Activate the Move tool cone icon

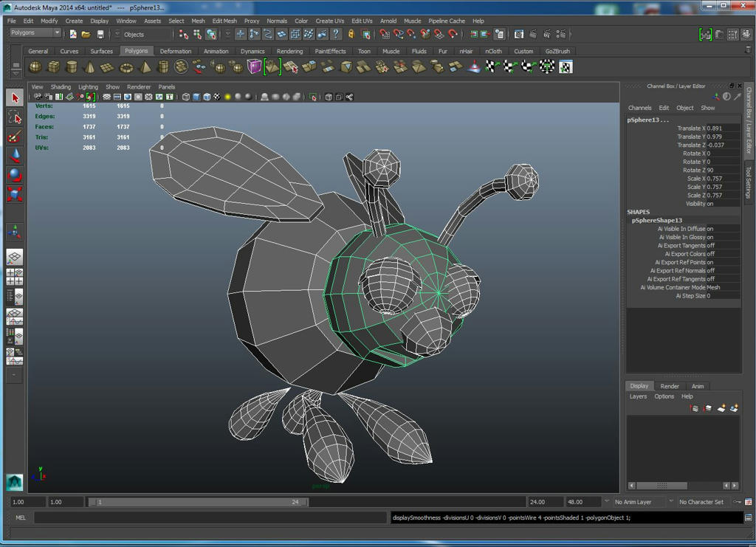[x=15, y=156]
